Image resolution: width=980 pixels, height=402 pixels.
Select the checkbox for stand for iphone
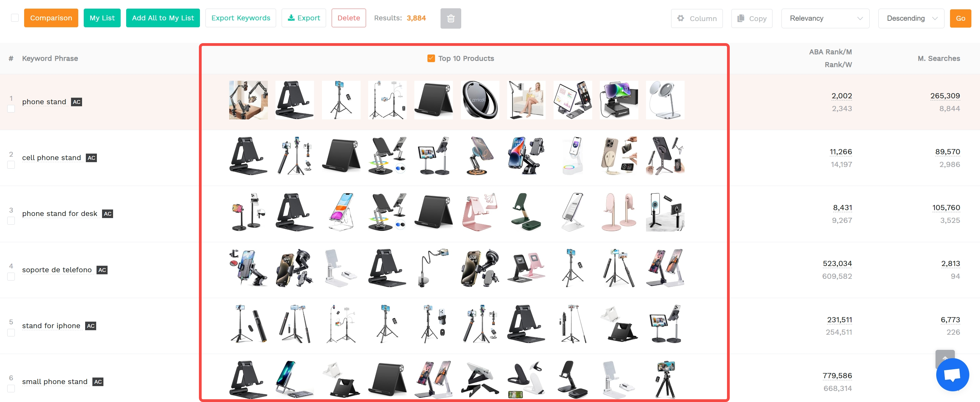11,333
